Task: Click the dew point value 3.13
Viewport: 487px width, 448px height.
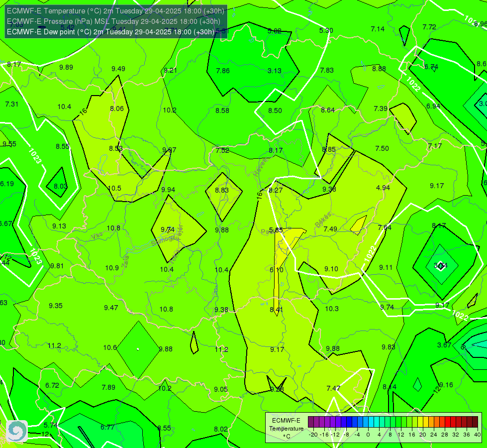Action: (275, 71)
